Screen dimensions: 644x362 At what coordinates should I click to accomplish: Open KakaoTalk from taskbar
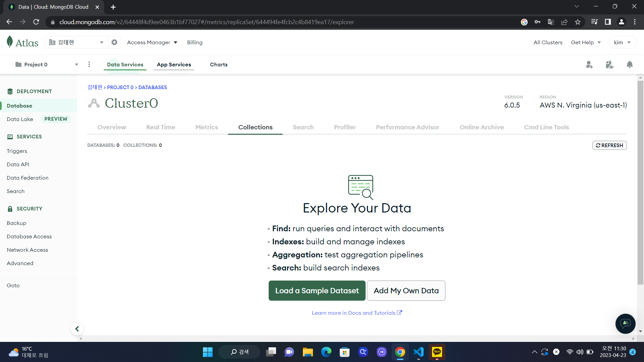point(437,352)
